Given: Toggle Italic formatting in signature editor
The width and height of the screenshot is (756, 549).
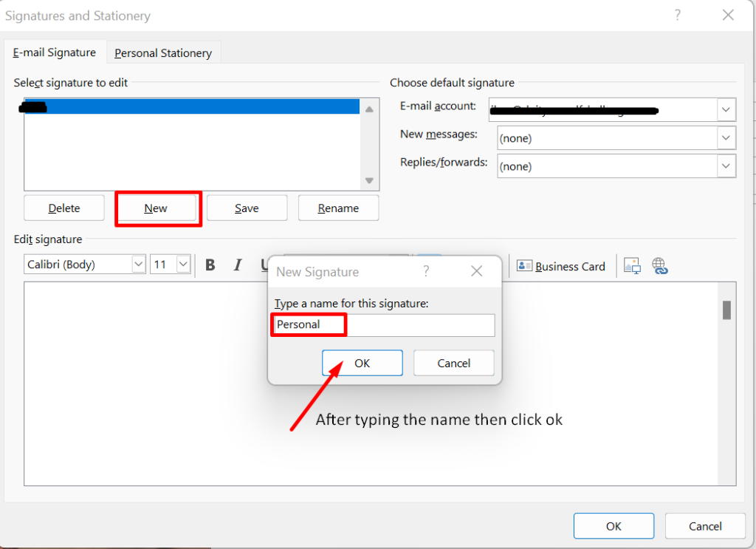Looking at the screenshot, I should pos(238,265).
